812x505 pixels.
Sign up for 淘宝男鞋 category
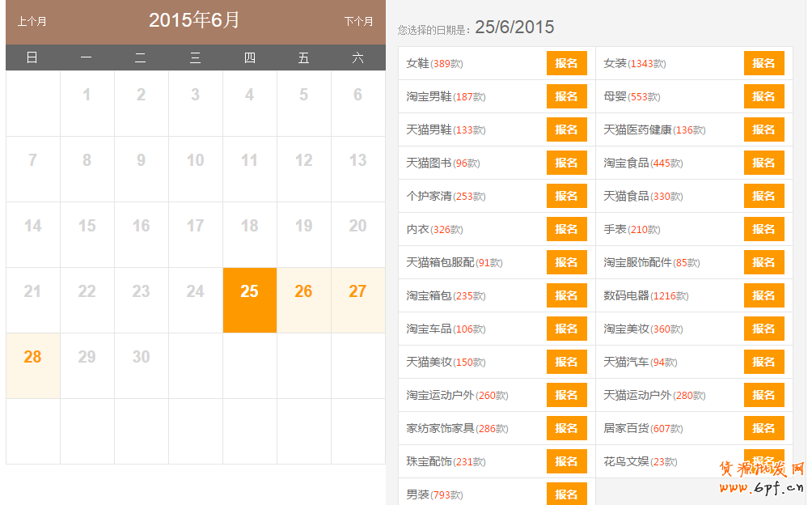566,96
